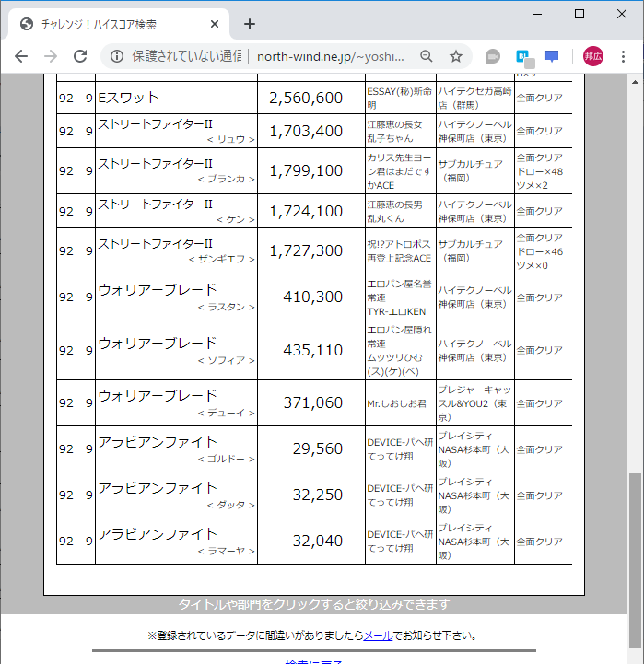Click the blue speech bubble extension icon
644x664 pixels.
point(552,56)
